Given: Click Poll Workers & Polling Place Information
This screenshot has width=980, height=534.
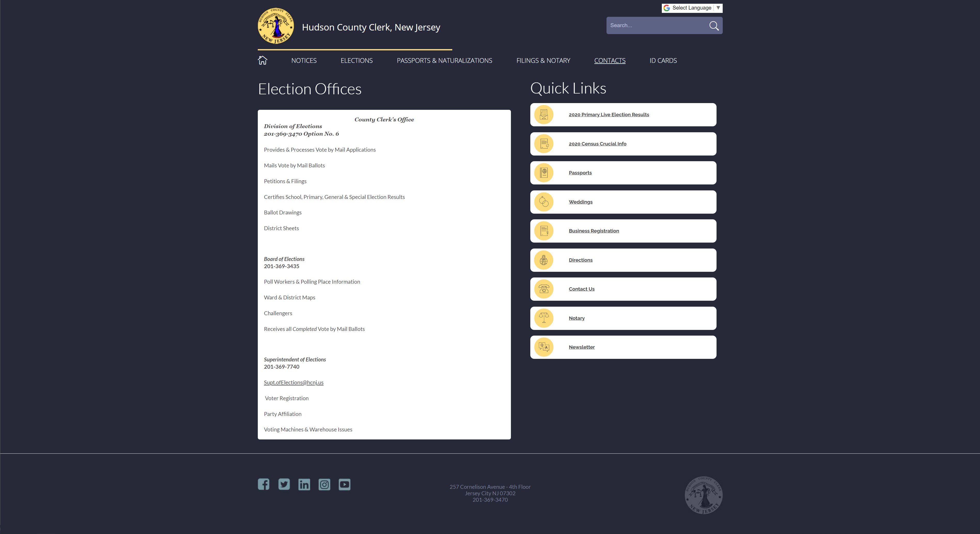Looking at the screenshot, I should click(312, 282).
